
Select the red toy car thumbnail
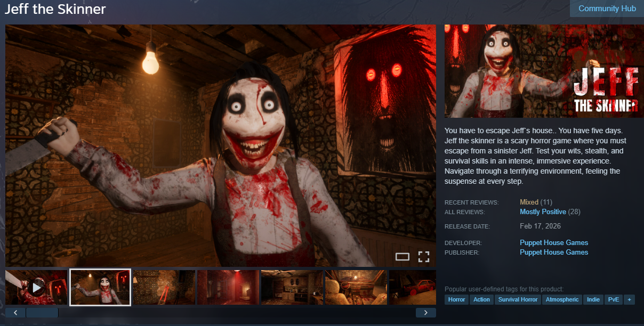coord(412,288)
